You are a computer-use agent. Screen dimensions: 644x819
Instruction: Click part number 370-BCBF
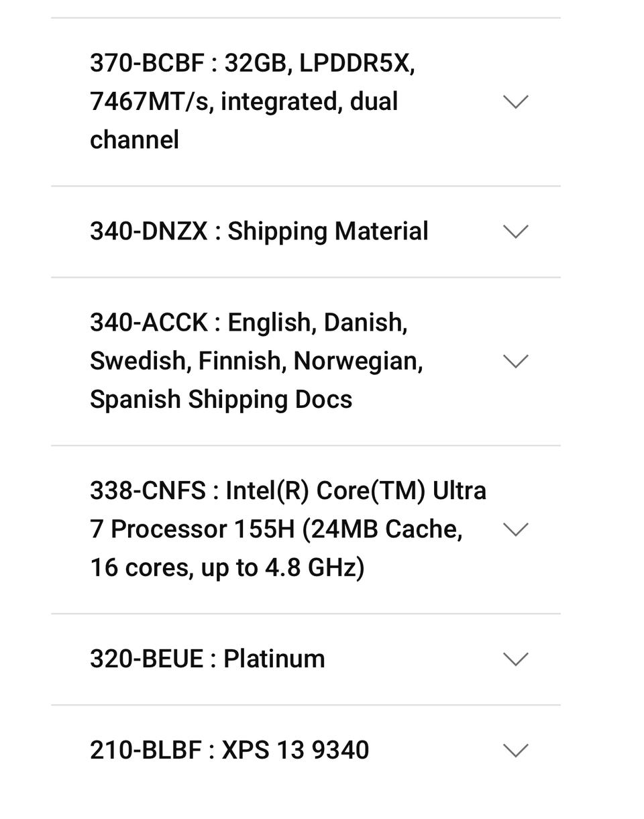click(147, 63)
